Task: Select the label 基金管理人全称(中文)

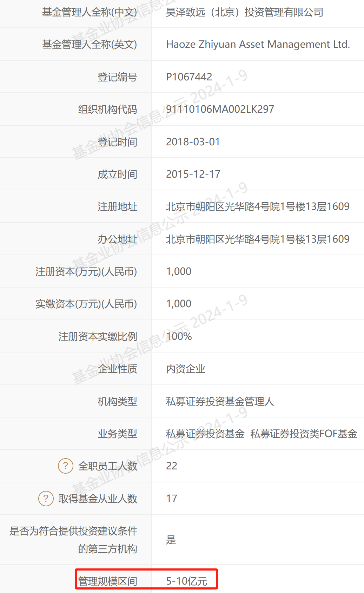Action: point(90,12)
